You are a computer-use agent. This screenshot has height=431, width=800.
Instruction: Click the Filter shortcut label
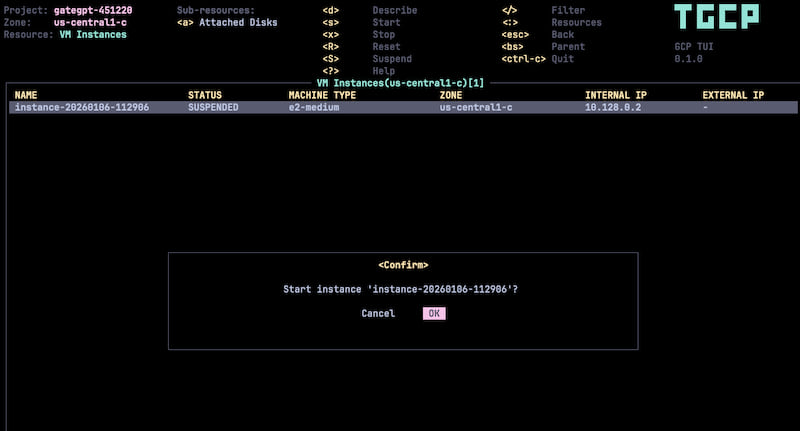click(x=568, y=10)
